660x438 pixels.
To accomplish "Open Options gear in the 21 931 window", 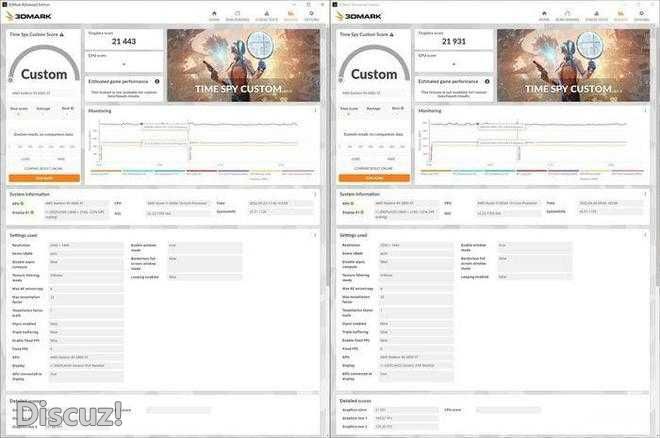I will 641,16.
